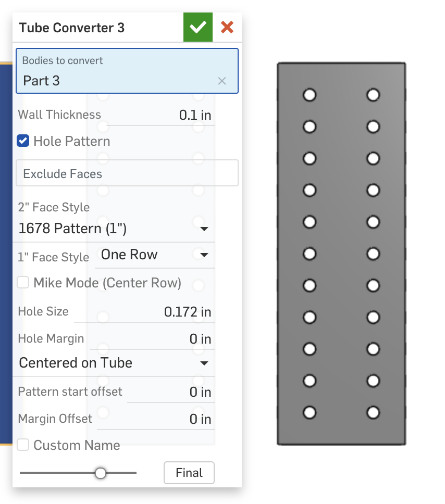Expand the Centered on Tube dropdown

point(114,363)
